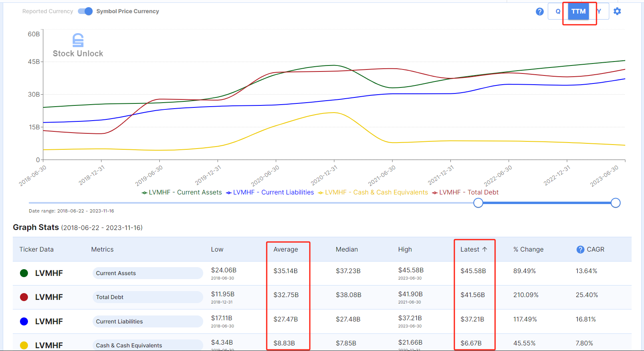Click the $27.48B median value

[x=348, y=319]
